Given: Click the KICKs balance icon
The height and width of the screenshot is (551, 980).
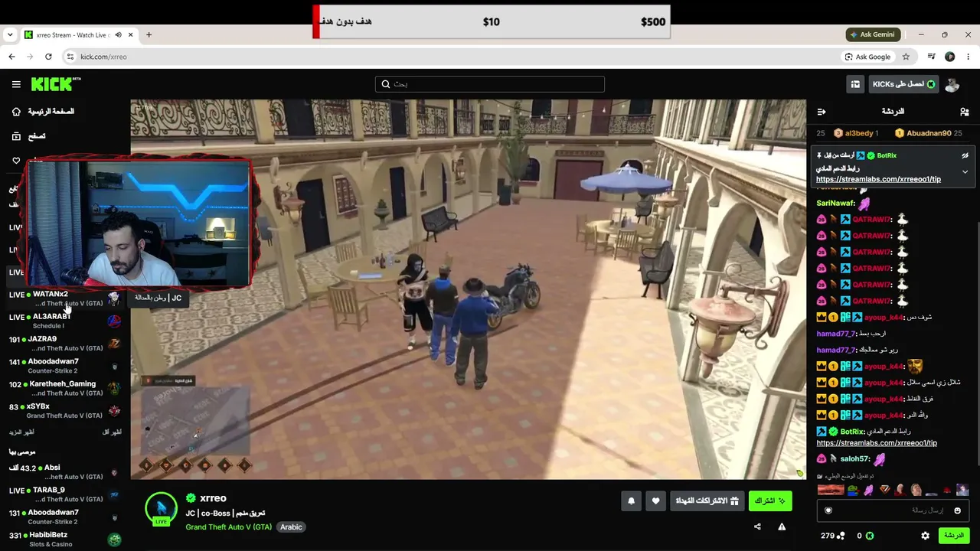Looking at the screenshot, I should coord(869,536).
